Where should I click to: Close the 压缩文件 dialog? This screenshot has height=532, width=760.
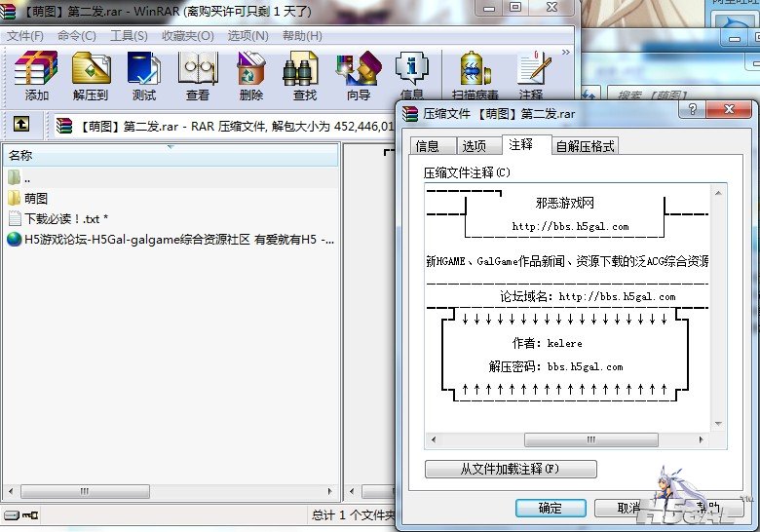[729, 109]
